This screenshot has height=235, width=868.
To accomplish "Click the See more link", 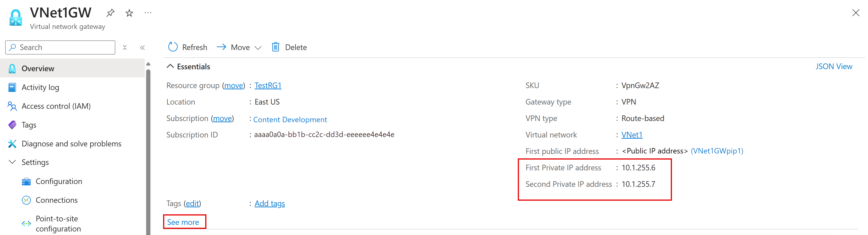I will (183, 222).
